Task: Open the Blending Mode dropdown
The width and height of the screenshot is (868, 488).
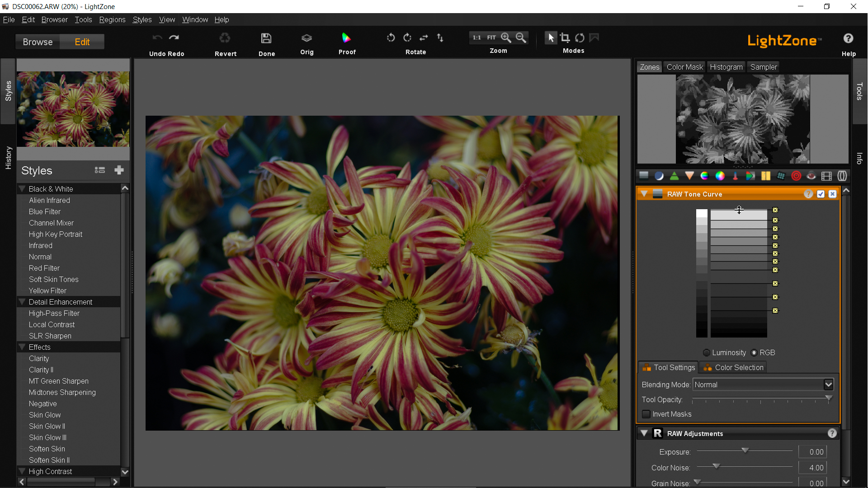Action: 763,385
